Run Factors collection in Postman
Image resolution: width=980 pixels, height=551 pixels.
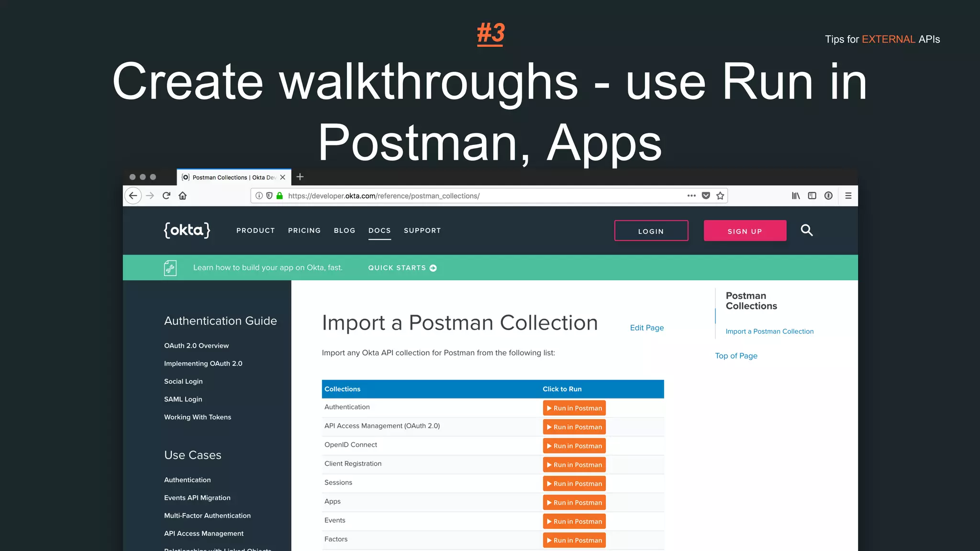coord(574,540)
